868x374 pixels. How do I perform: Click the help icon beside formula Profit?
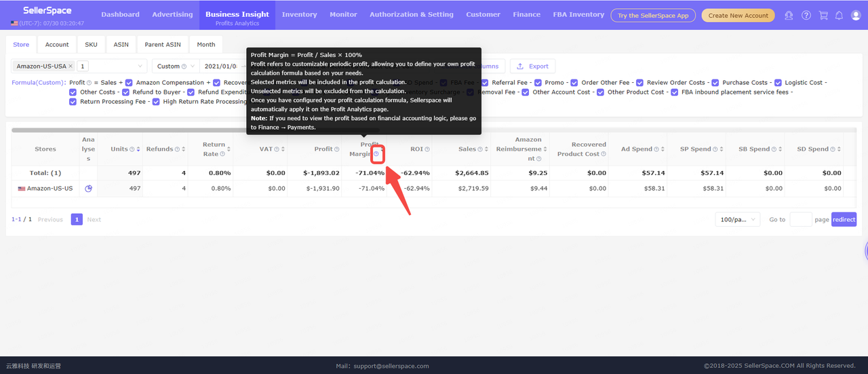click(90, 83)
